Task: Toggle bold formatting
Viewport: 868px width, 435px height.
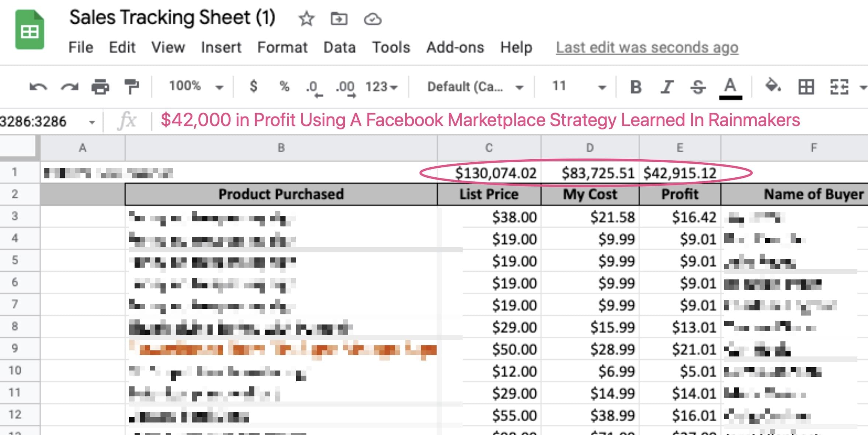Action: [636, 87]
